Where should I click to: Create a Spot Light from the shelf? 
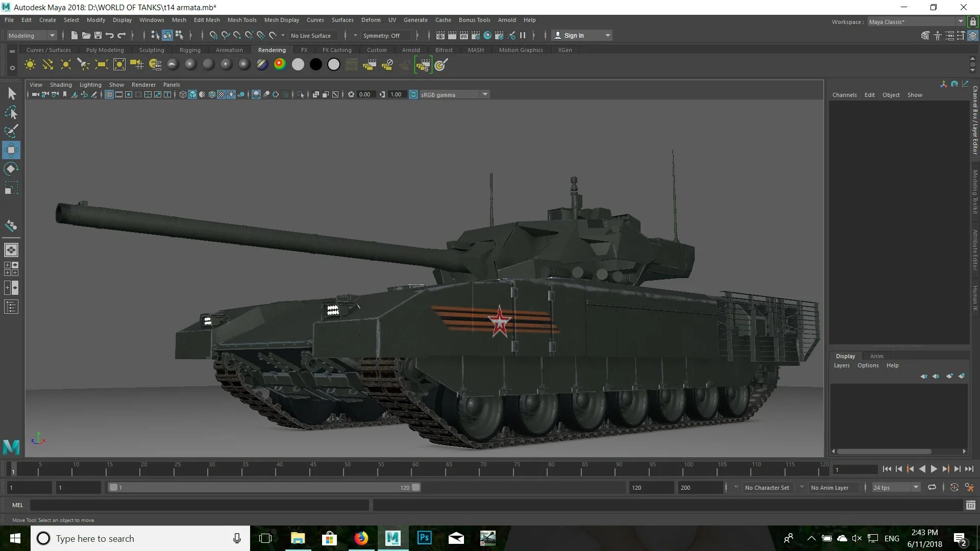(83, 65)
